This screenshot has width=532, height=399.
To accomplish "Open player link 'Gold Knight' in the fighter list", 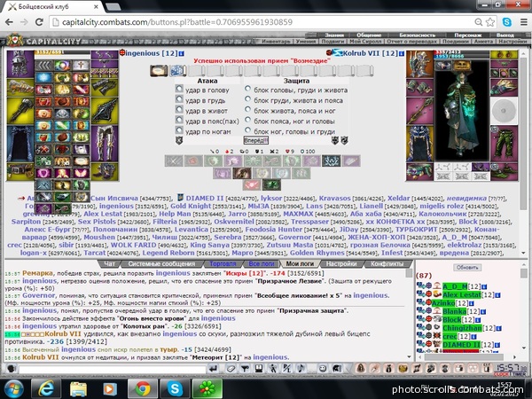I will pos(191,206).
